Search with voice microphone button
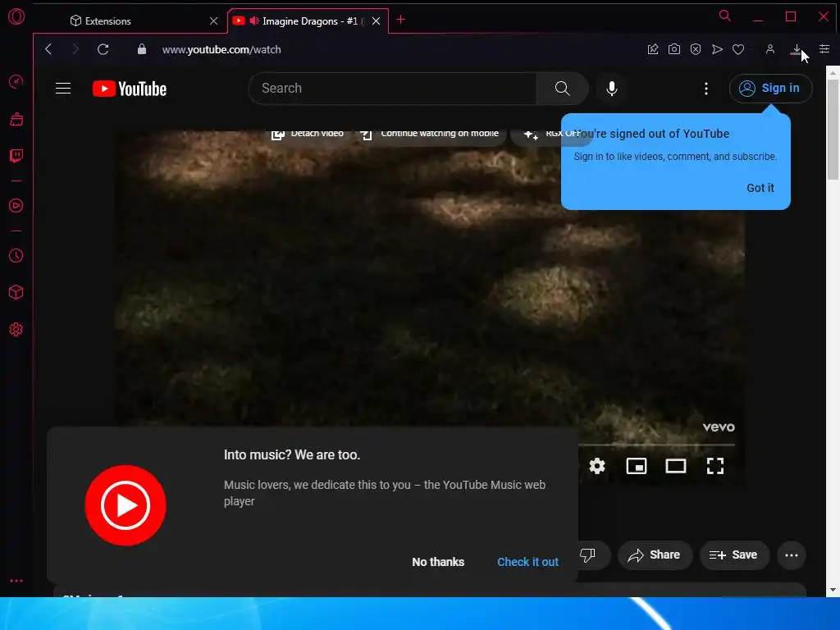The image size is (840, 630). click(x=611, y=89)
